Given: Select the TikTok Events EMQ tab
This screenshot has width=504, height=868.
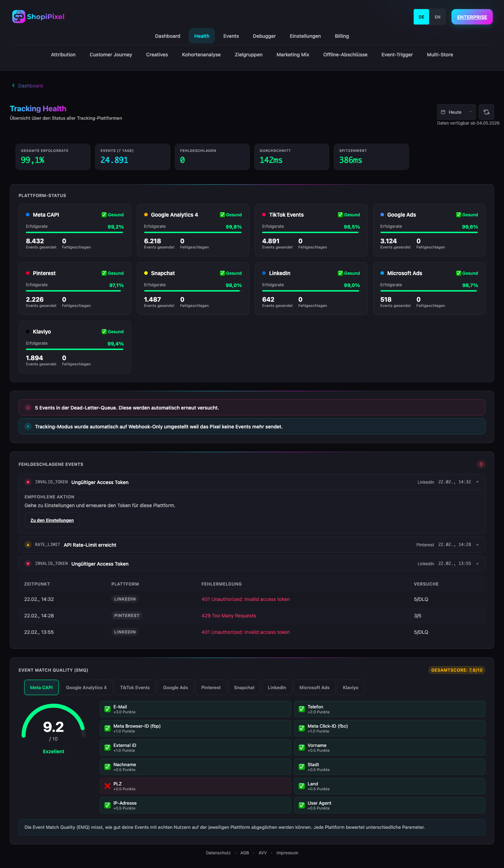Looking at the screenshot, I should coord(135,687).
